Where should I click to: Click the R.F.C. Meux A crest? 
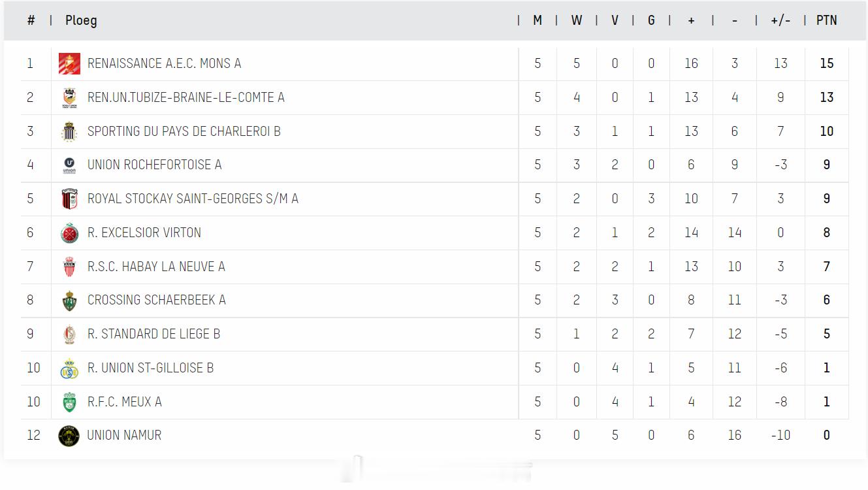coord(69,402)
